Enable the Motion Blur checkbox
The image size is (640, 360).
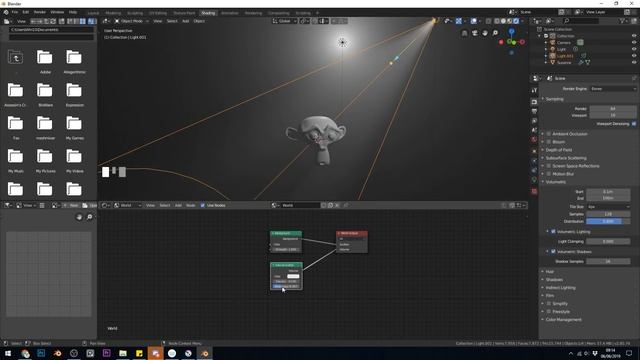click(549, 174)
